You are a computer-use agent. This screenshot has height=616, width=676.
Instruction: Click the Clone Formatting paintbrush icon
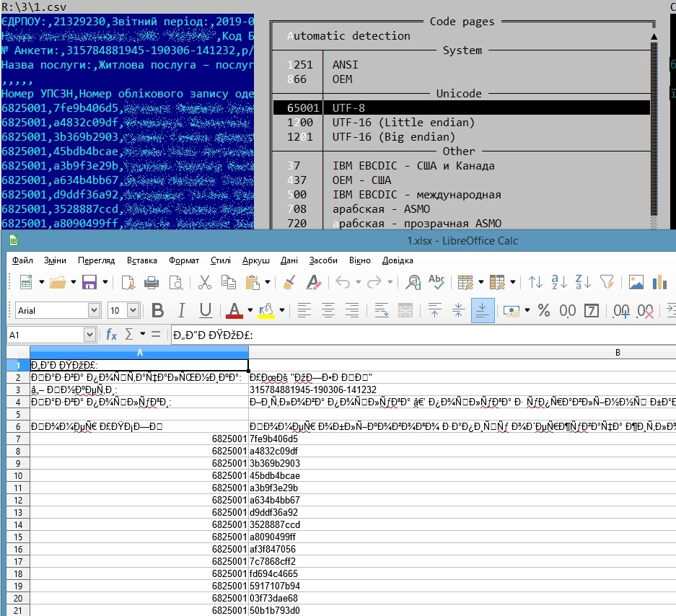coord(289,282)
